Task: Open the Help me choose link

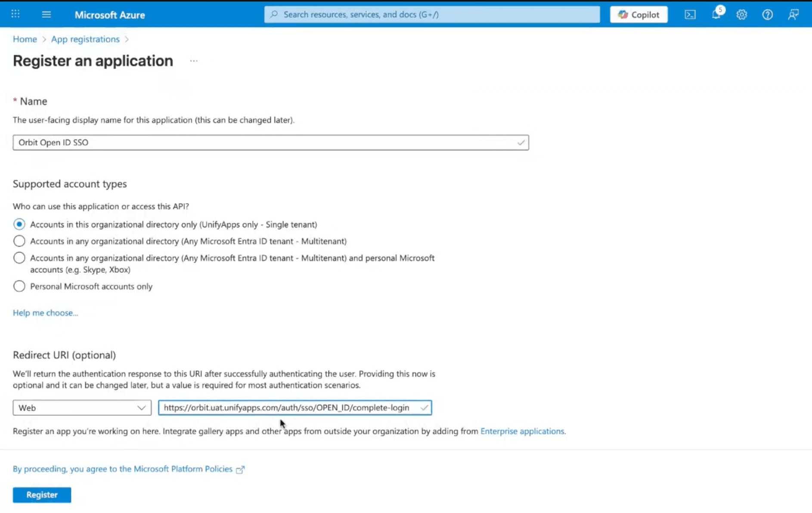Action: click(x=45, y=313)
